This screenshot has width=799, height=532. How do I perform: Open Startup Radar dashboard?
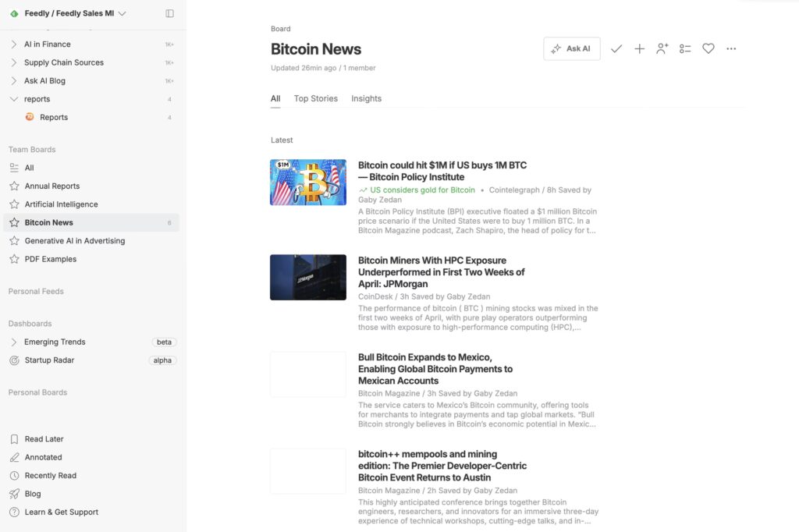point(49,360)
